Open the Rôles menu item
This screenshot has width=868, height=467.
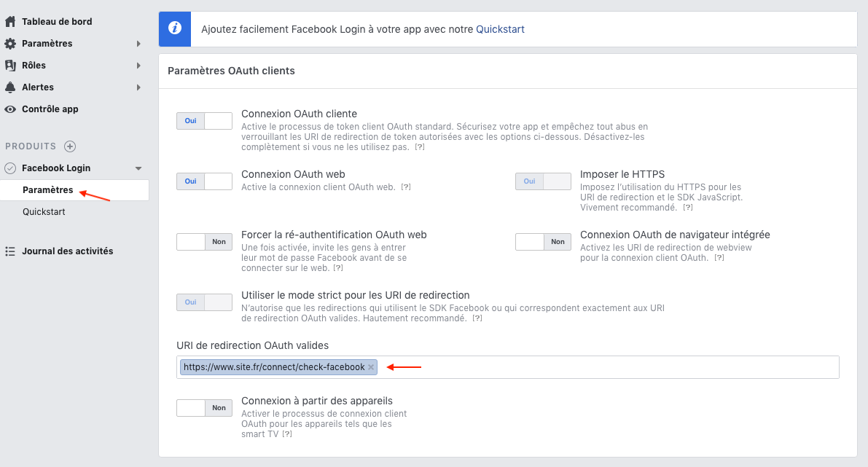point(34,66)
